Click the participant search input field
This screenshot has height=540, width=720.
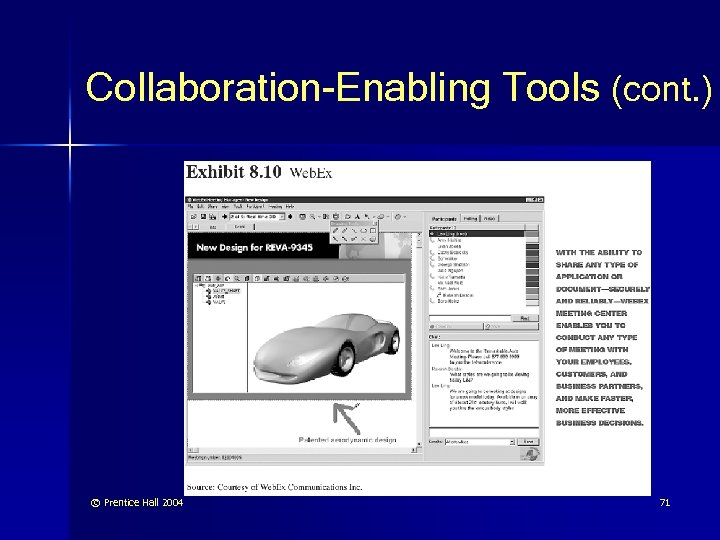click(x=470, y=318)
